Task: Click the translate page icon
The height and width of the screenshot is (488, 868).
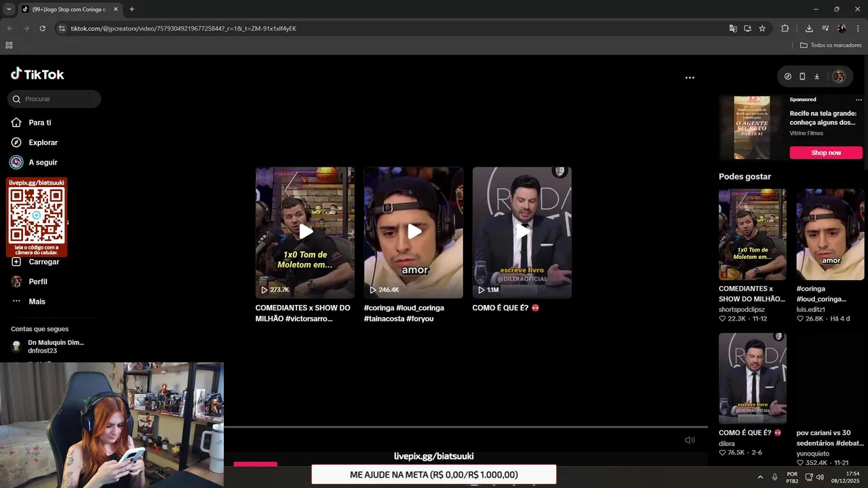Action: (x=732, y=28)
